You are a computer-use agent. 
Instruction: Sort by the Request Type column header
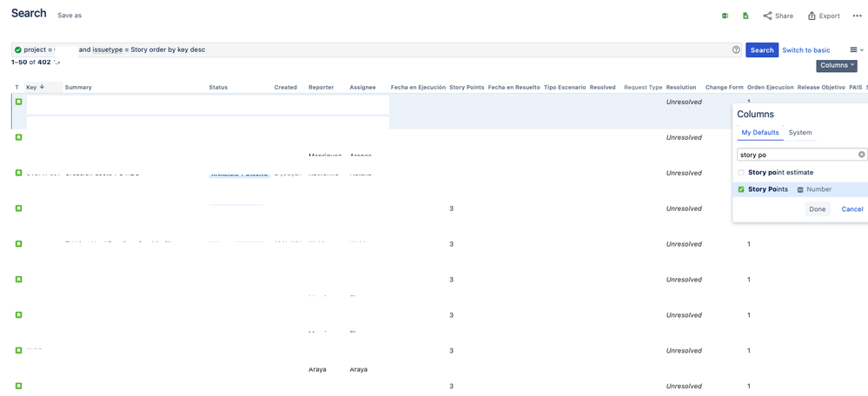tap(643, 88)
